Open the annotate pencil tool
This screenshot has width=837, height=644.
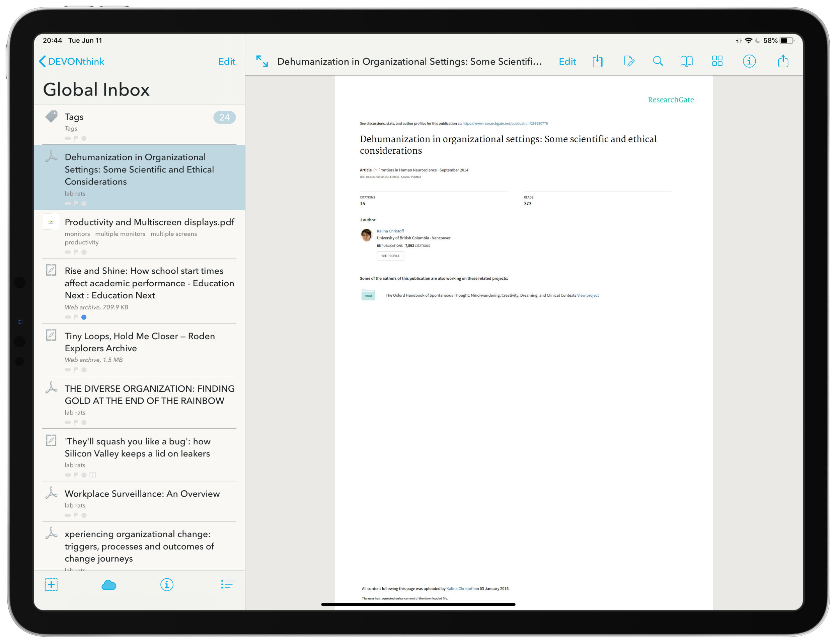coord(629,61)
